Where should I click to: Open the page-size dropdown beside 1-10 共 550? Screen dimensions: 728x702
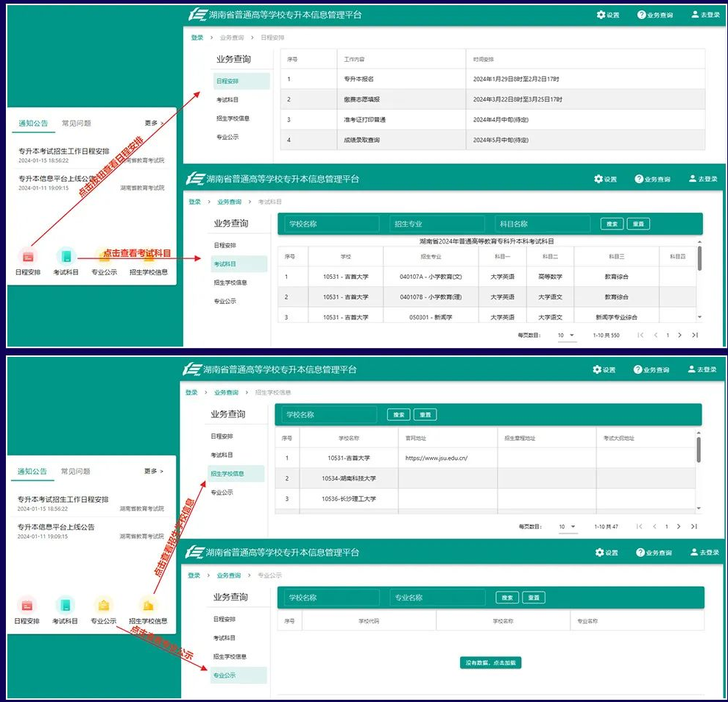pyautogui.click(x=566, y=336)
